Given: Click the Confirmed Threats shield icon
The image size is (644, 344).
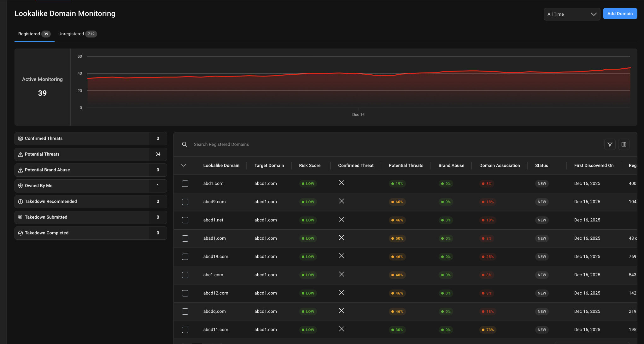Looking at the screenshot, I should pyautogui.click(x=20, y=139).
